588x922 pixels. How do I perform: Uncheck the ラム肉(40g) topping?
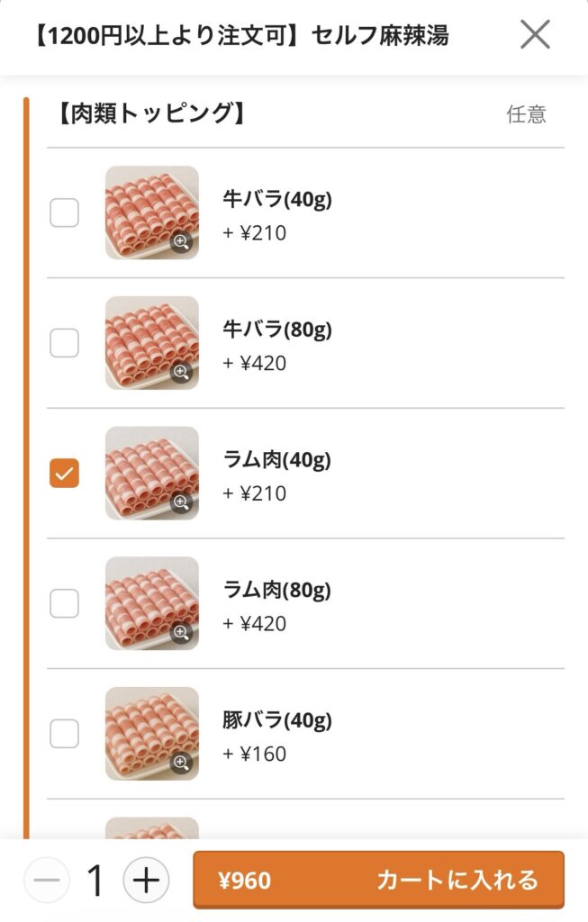point(64,473)
